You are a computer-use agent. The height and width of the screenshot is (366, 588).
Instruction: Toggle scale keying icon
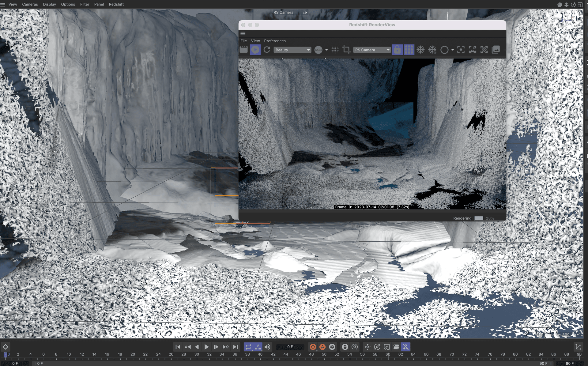pos(386,347)
